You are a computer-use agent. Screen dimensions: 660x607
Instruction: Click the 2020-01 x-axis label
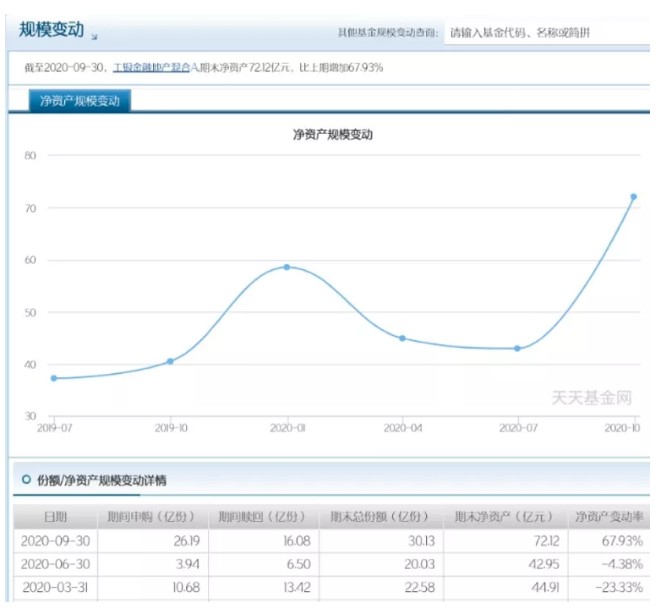[287, 428]
